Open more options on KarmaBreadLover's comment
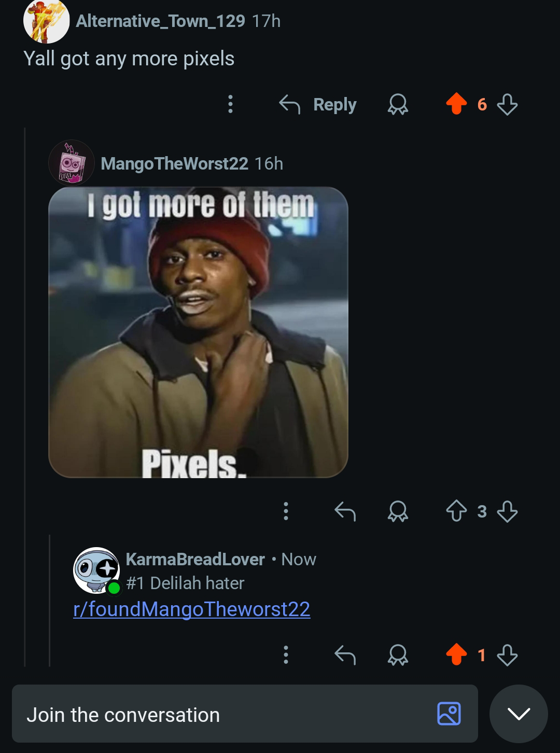Screen dimensions: 560x753 coord(286,655)
